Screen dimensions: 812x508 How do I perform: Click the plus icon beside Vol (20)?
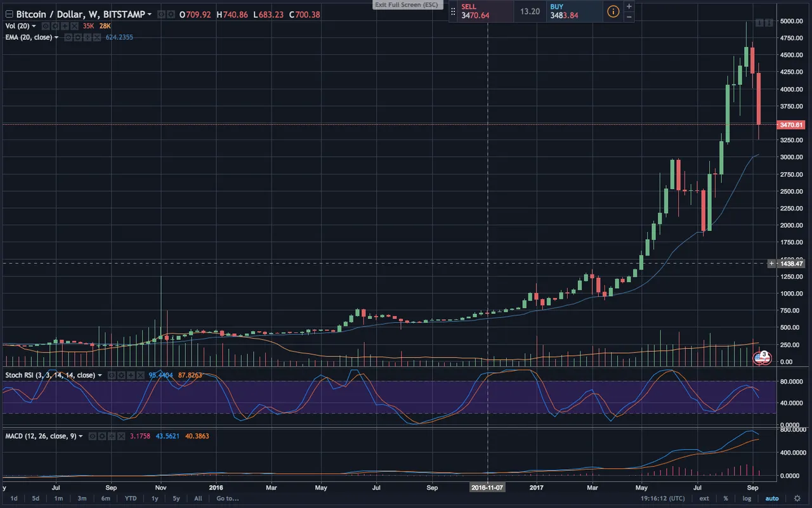pos(65,26)
